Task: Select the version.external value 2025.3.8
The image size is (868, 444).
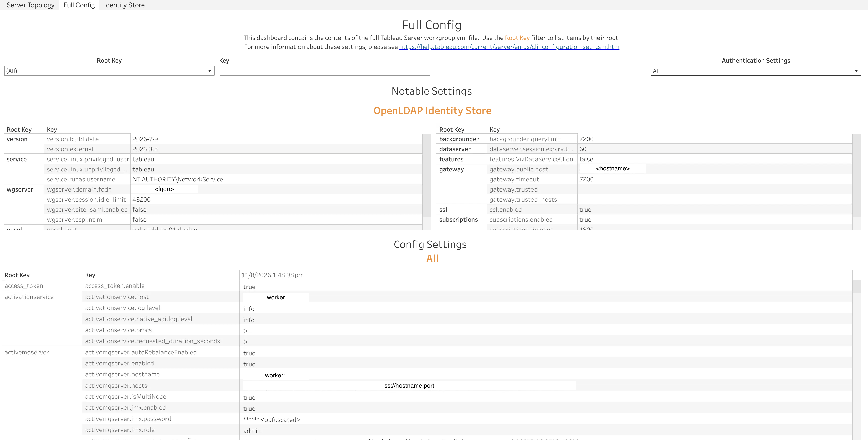Action: tap(145, 149)
